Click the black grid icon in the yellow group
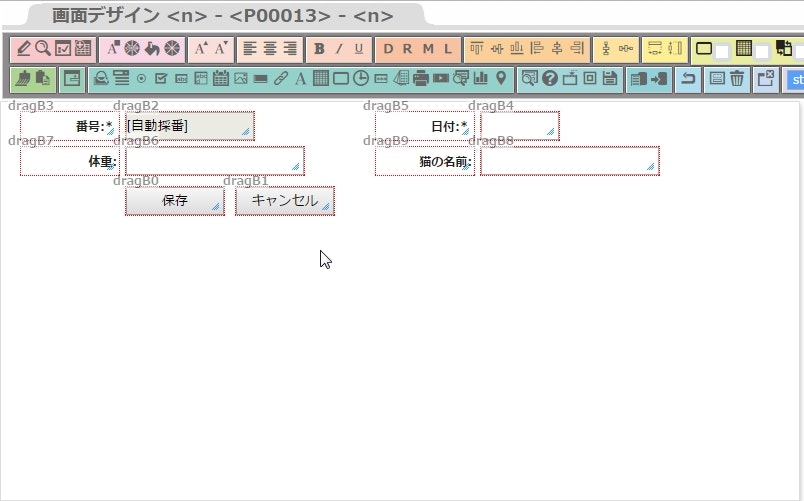 pyautogui.click(x=743, y=48)
